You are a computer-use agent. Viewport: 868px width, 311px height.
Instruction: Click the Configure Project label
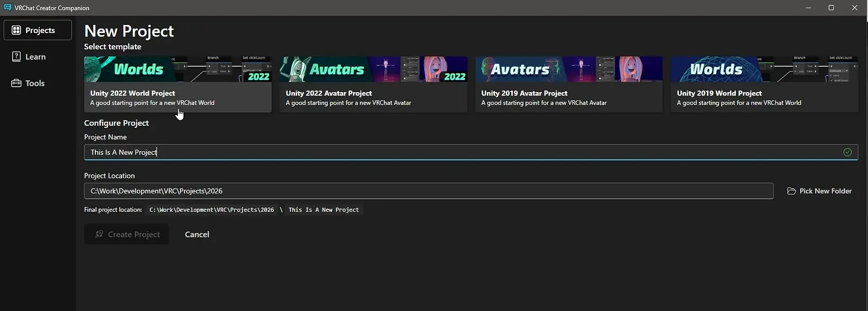click(x=117, y=123)
